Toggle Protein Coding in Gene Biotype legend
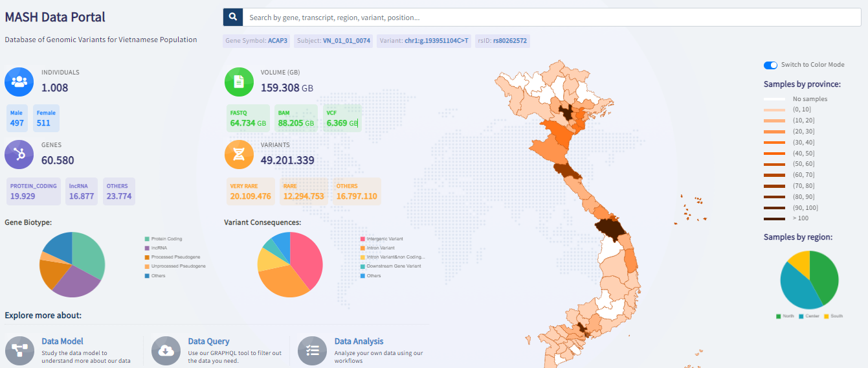 (x=166, y=239)
